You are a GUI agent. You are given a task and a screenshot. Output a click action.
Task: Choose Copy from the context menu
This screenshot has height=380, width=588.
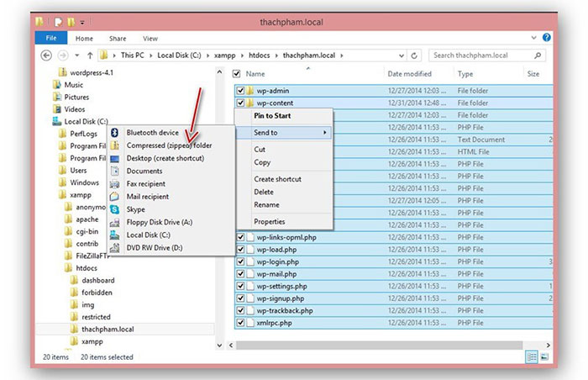pyautogui.click(x=262, y=162)
